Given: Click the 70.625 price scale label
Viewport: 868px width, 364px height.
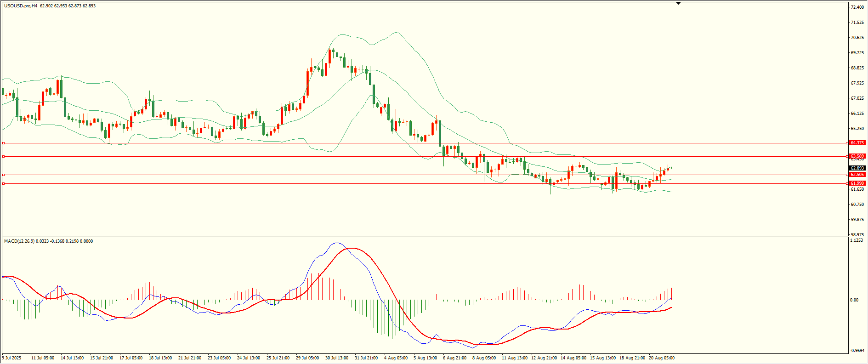Looking at the screenshot, I should pos(857,38).
